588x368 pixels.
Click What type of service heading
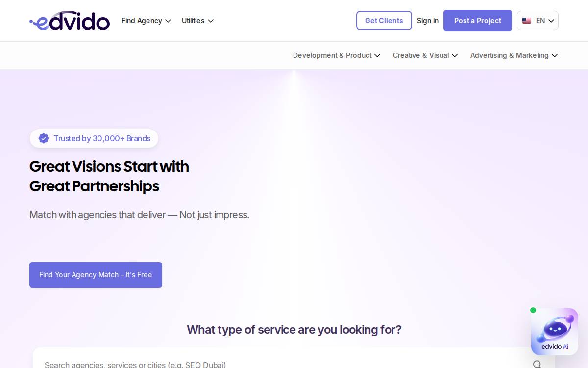tap(294, 330)
